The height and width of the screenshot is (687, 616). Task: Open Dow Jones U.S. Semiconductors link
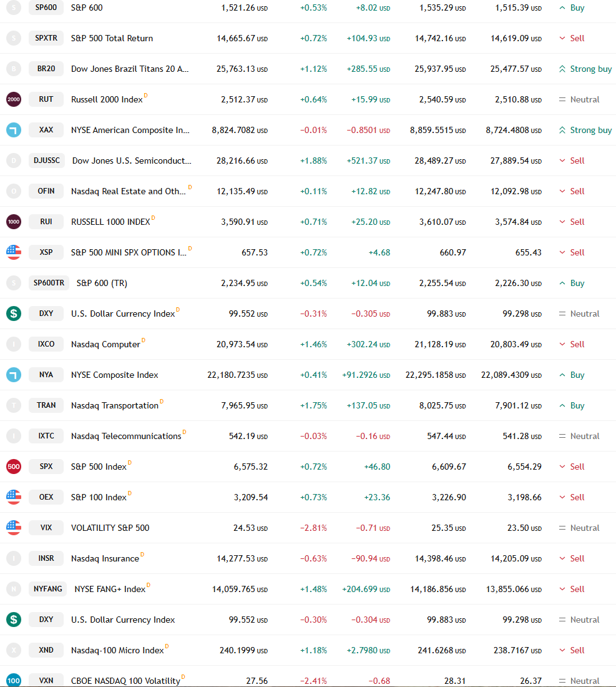point(132,161)
